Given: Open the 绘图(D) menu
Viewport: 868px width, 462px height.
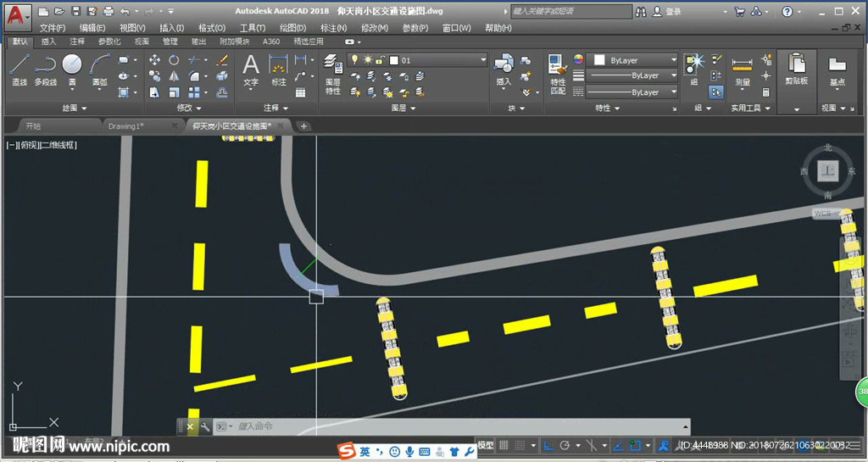Looking at the screenshot, I should point(292,28).
